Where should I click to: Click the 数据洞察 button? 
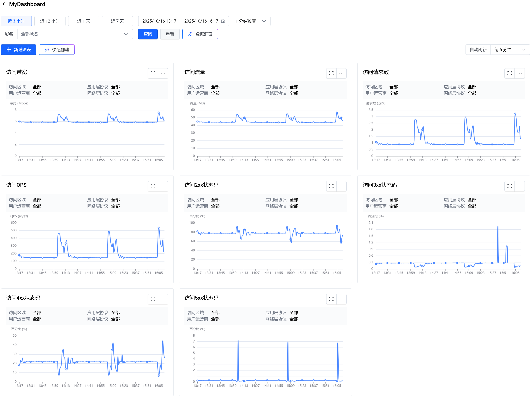click(200, 34)
